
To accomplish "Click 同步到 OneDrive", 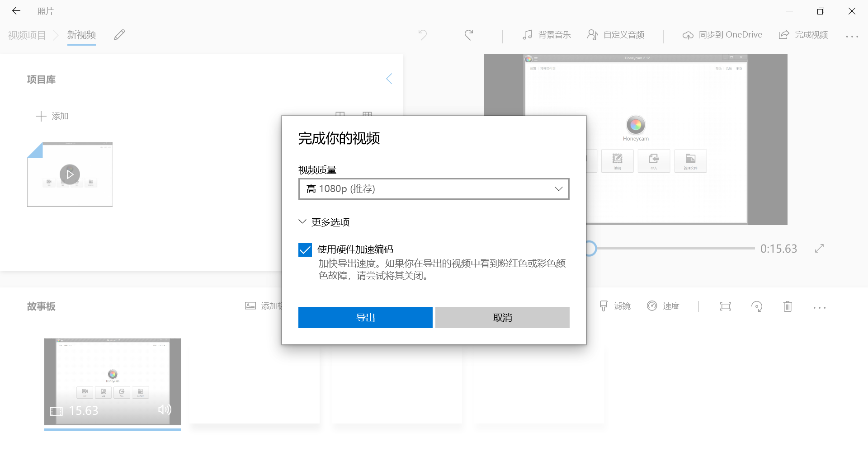I will point(722,35).
